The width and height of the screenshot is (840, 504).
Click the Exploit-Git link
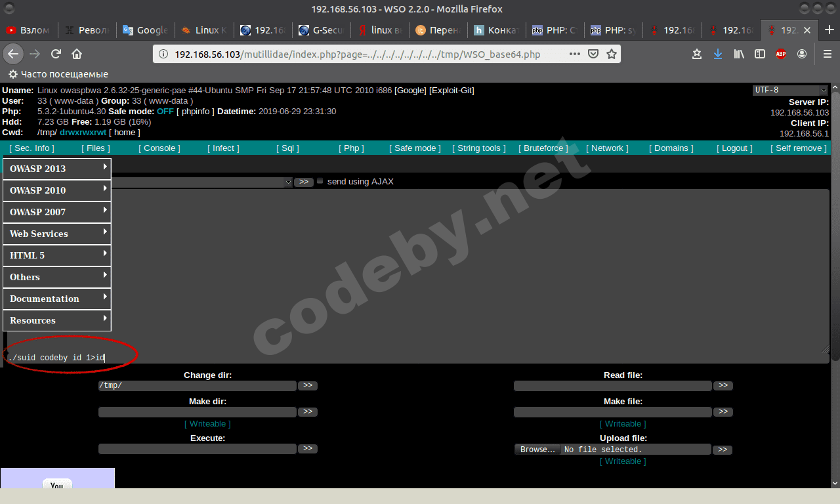[451, 91]
